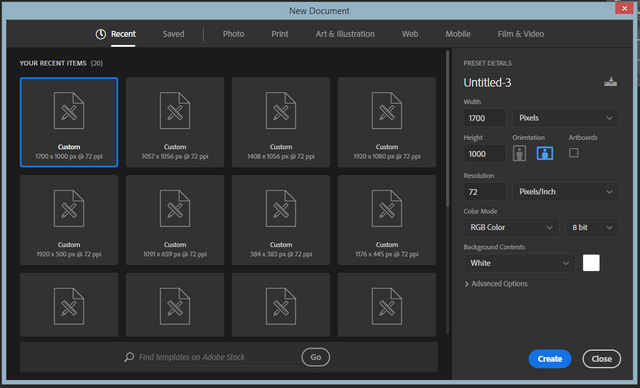640x388 pixels.
Task: Switch to the Photo tab
Action: (x=233, y=34)
